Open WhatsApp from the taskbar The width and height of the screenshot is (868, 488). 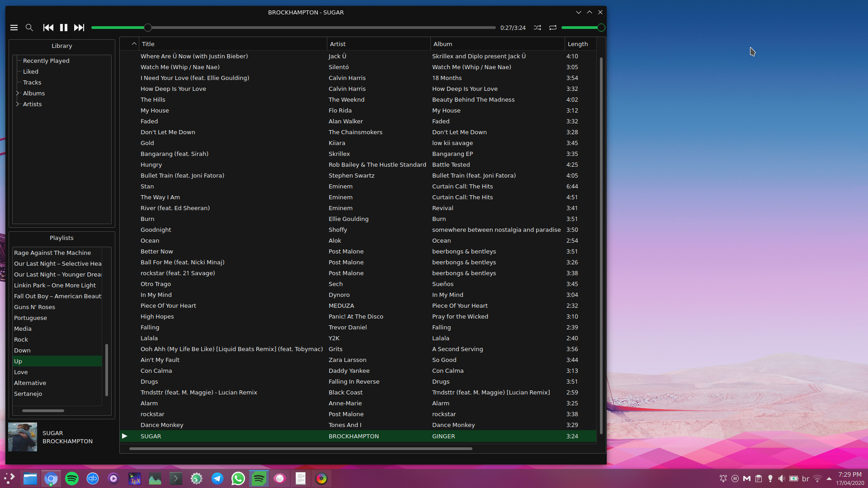pos(238,479)
